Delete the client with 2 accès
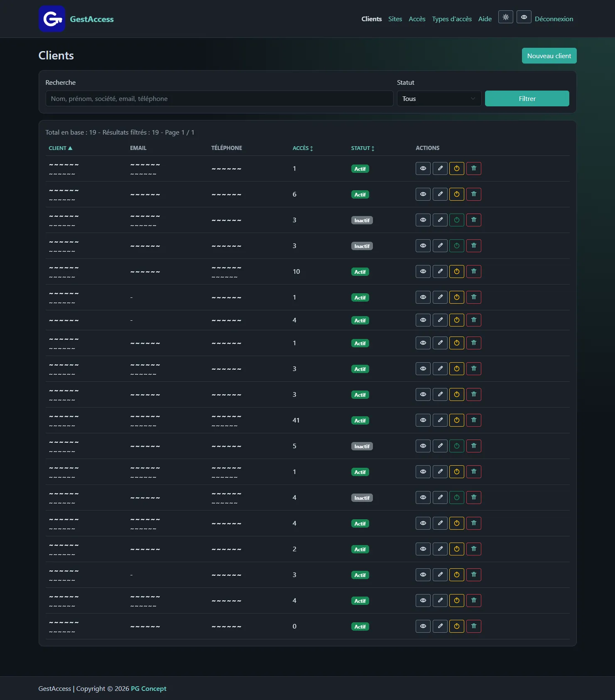The width and height of the screenshot is (615, 700). [x=474, y=549]
